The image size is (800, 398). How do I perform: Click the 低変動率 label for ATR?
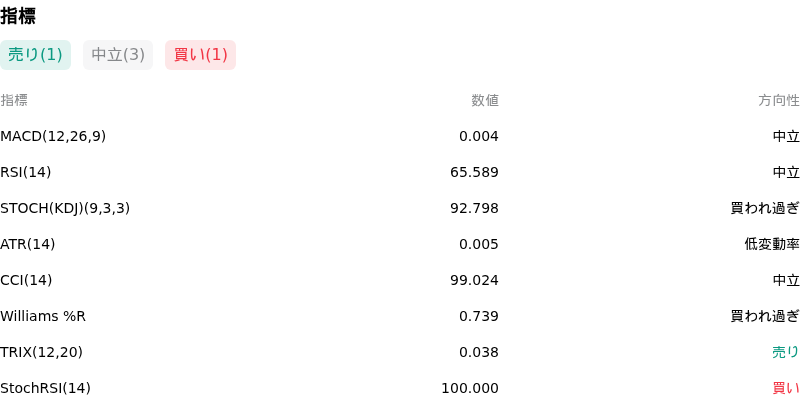tap(772, 244)
